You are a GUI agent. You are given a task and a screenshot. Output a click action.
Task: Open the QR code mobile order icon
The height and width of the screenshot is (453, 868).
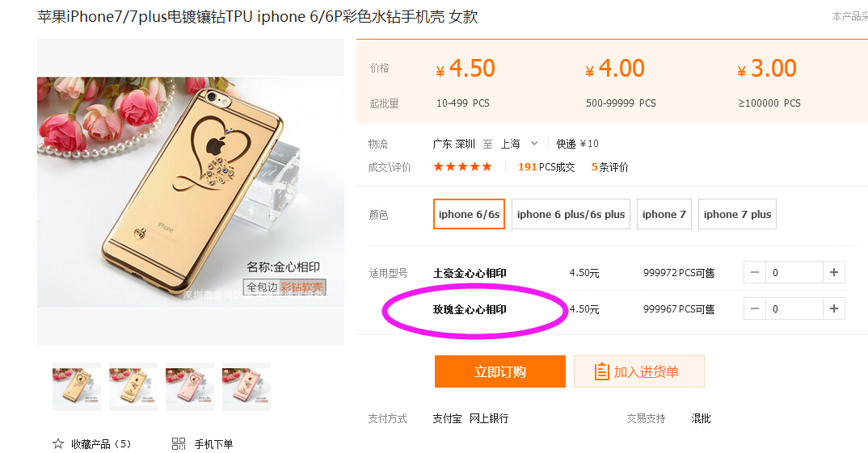[179, 443]
